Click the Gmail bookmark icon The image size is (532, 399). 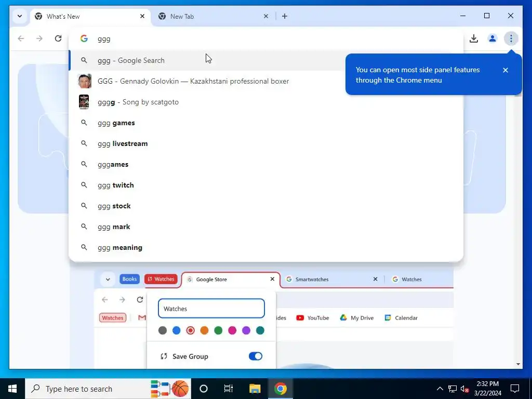click(142, 317)
